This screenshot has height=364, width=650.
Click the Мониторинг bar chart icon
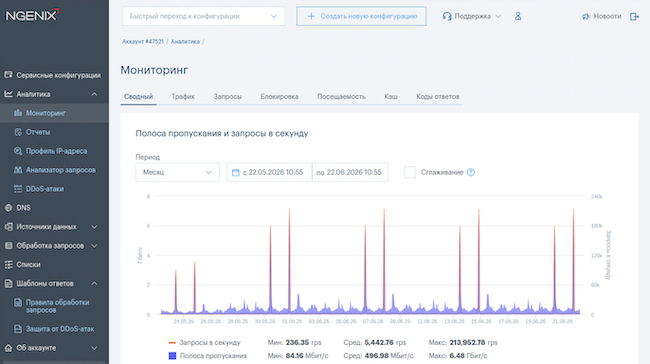point(18,113)
